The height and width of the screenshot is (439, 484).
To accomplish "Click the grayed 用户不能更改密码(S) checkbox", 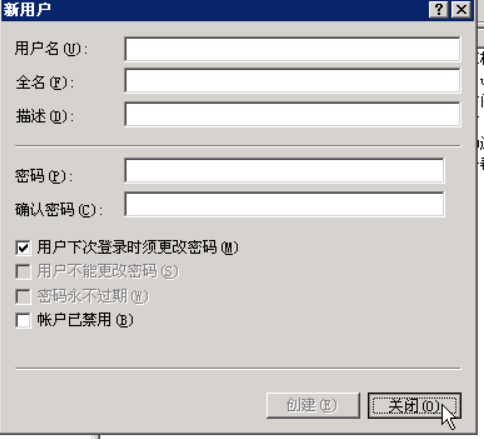I will pos(23,272).
